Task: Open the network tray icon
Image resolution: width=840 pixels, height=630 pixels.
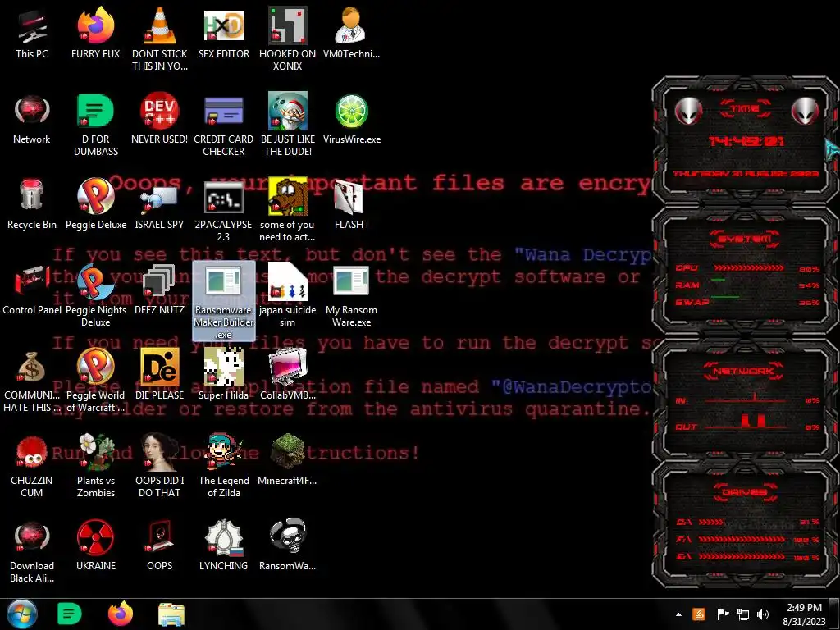Action: tap(743, 614)
